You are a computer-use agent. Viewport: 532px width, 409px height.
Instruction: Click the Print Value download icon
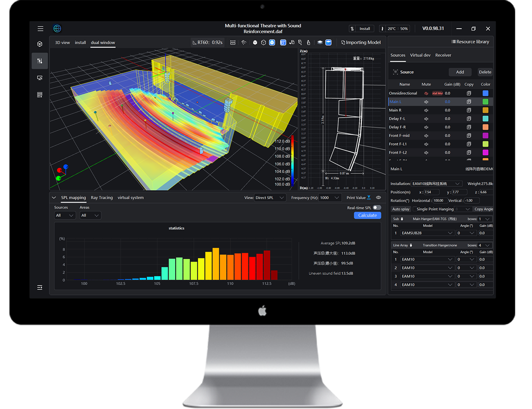pyautogui.click(x=369, y=198)
